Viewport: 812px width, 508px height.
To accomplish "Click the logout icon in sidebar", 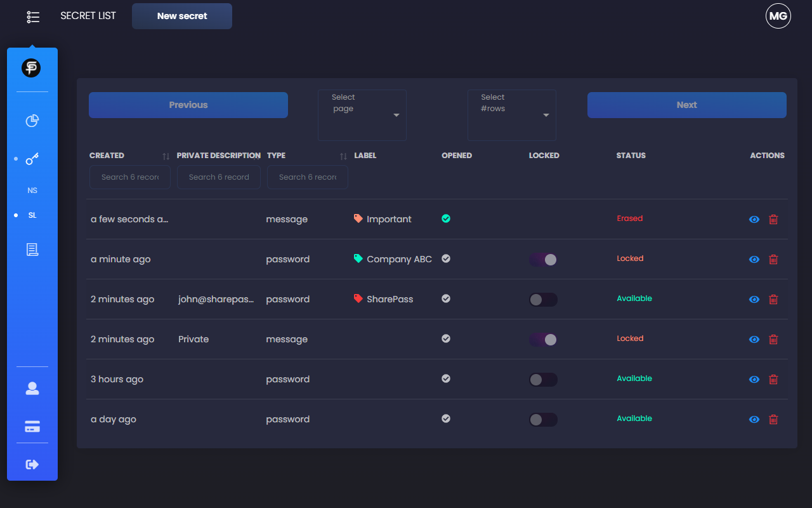I will click(x=32, y=465).
